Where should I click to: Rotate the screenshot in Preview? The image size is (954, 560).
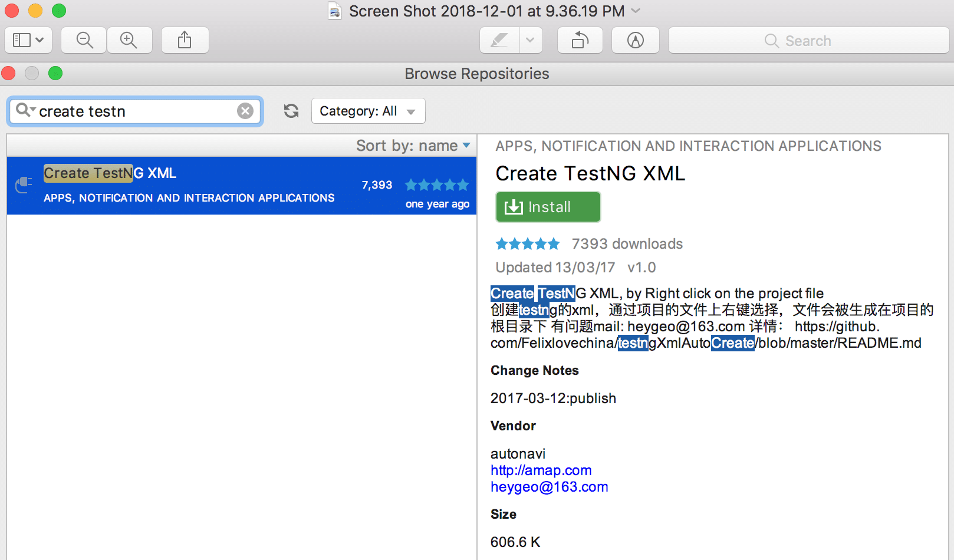pyautogui.click(x=580, y=40)
